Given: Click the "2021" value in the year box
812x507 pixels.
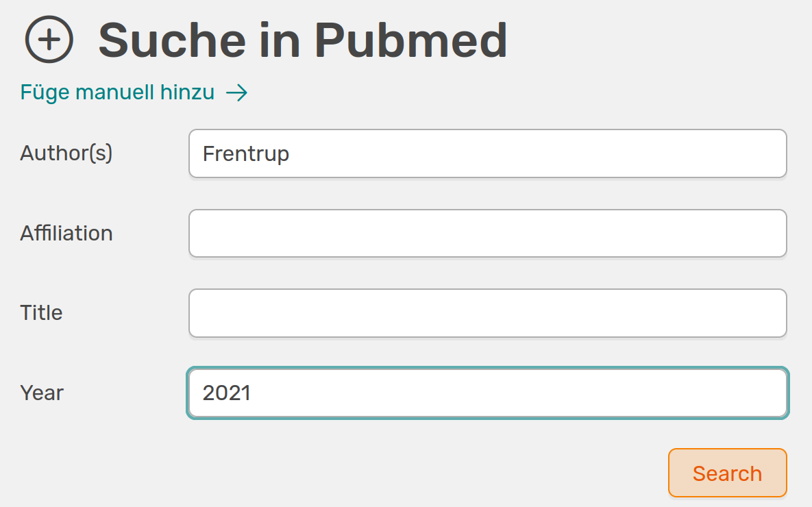Looking at the screenshot, I should click(227, 393).
